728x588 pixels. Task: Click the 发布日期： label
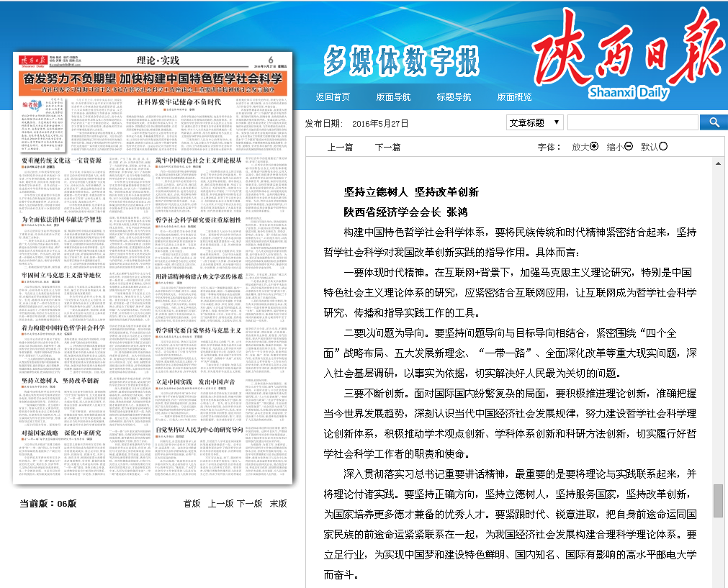pos(323,124)
